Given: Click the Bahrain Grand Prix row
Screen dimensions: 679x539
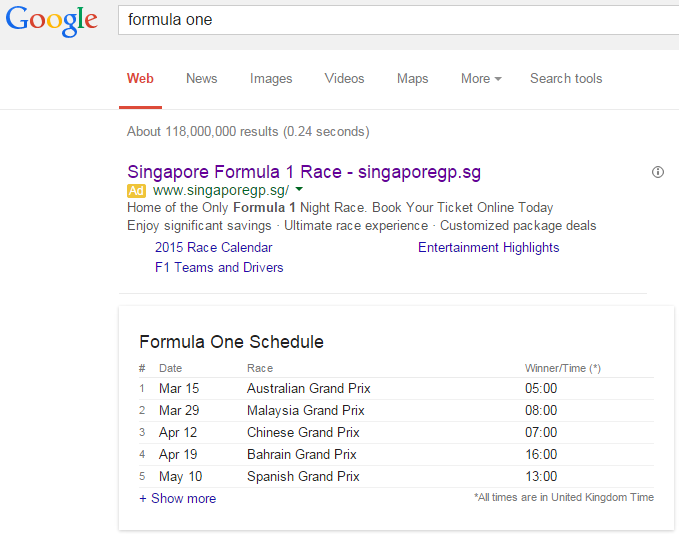Looking at the screenshot, I should (396, 455).
